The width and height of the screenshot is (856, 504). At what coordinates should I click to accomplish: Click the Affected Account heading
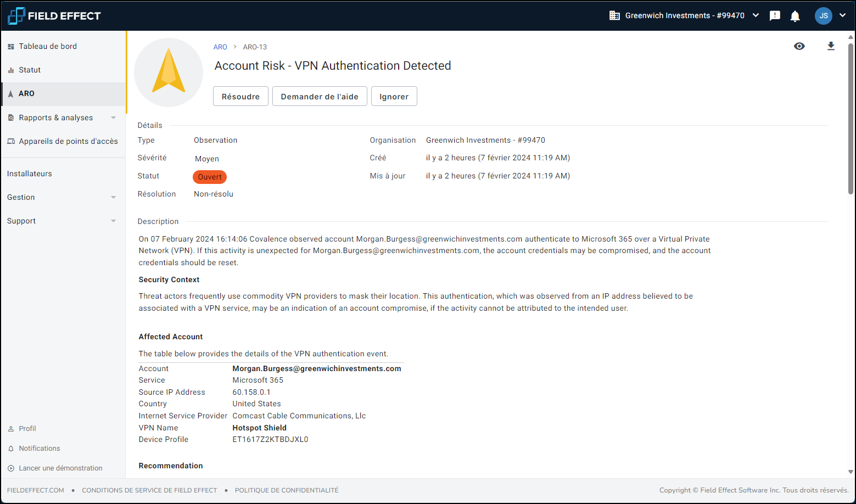[x=171, y=337]
